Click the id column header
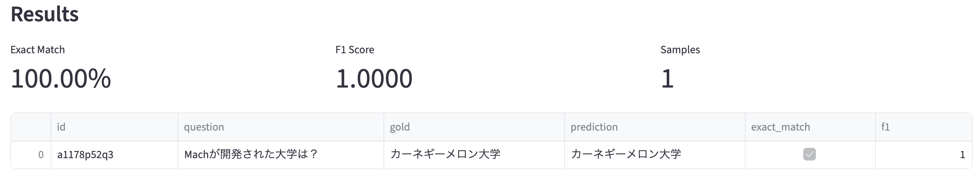 coord(61,127)
